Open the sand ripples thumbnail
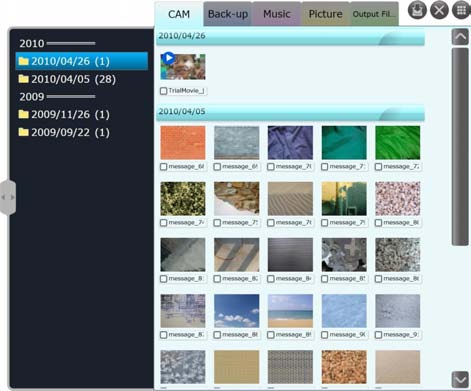 (290, 199)
